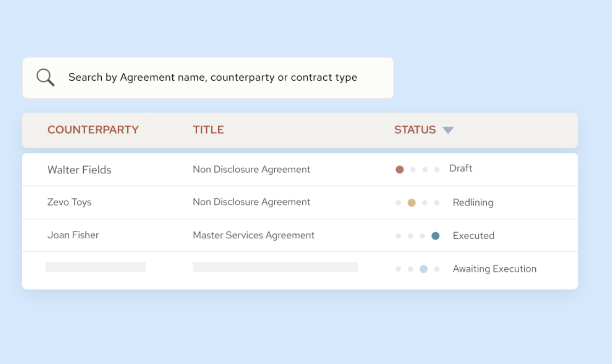
Task: Click the second gray dot in Joan Fisher status
Action: [x=410, y=236]
